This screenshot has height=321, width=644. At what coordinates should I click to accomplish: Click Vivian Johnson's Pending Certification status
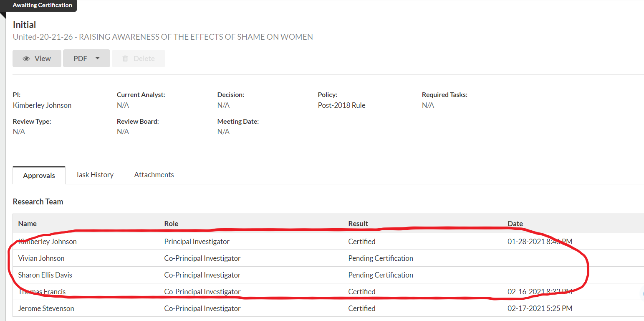tap(381, 258)
